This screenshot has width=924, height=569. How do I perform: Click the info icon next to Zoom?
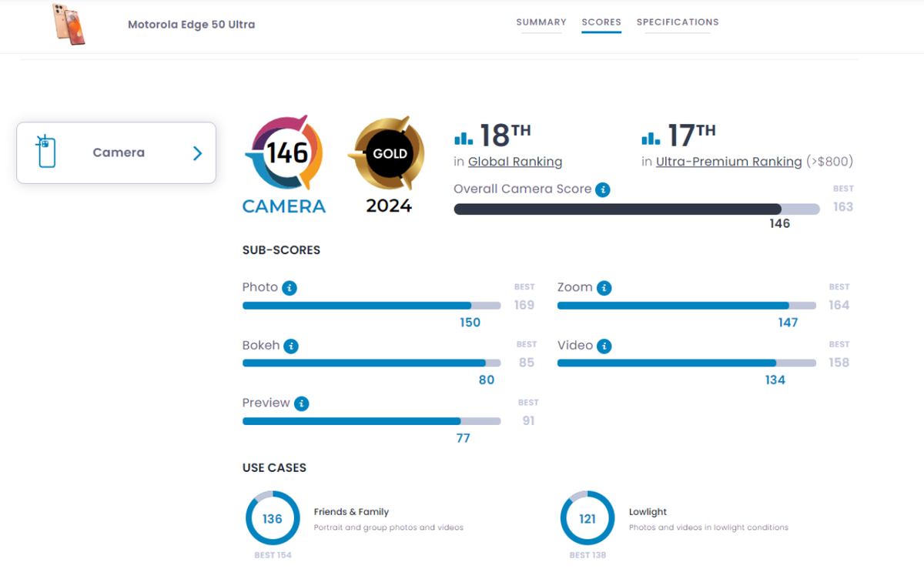tap(604, 288)
